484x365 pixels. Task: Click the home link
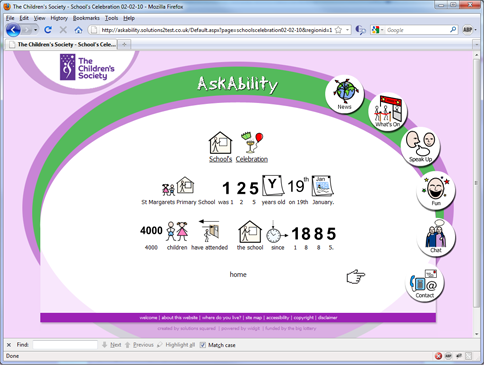(238, 274)
